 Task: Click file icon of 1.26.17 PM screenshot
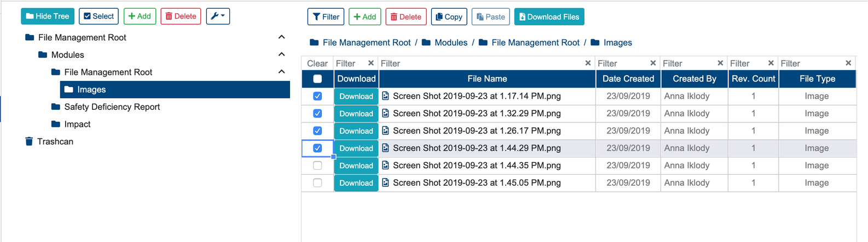(385, 131)
